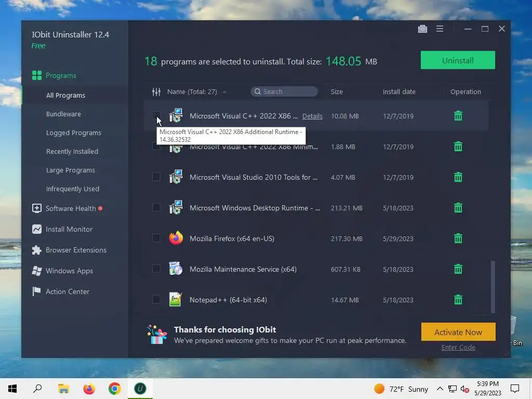532x399 pixels.
Task: Select Recently Installed category
Action: click(x=72, y=151)
